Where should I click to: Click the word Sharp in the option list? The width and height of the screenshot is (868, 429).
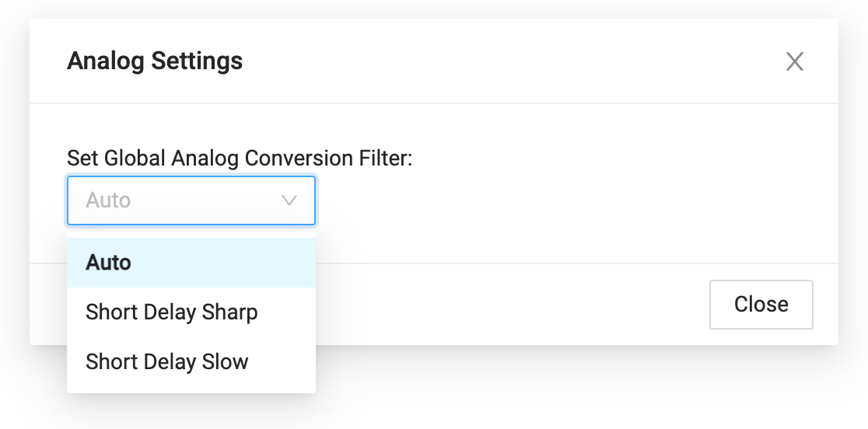[x=229, y=312]
